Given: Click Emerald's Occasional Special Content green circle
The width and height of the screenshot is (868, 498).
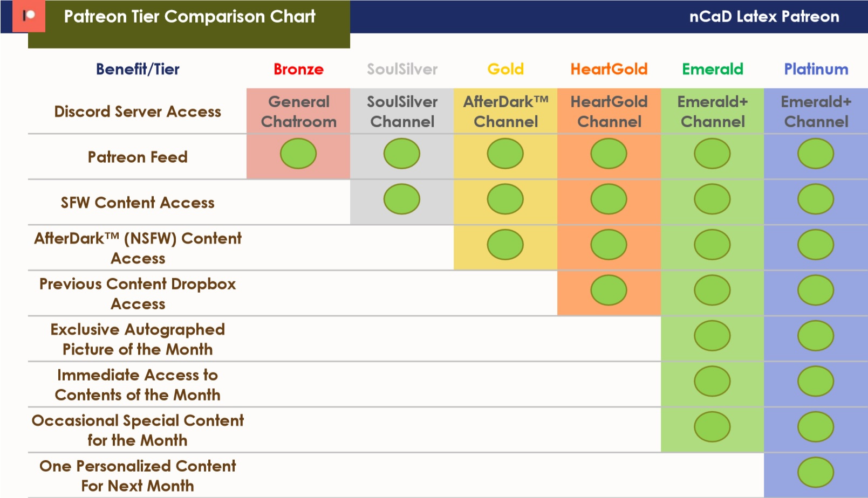Looking at the screenshot, I should click(712, 427).
